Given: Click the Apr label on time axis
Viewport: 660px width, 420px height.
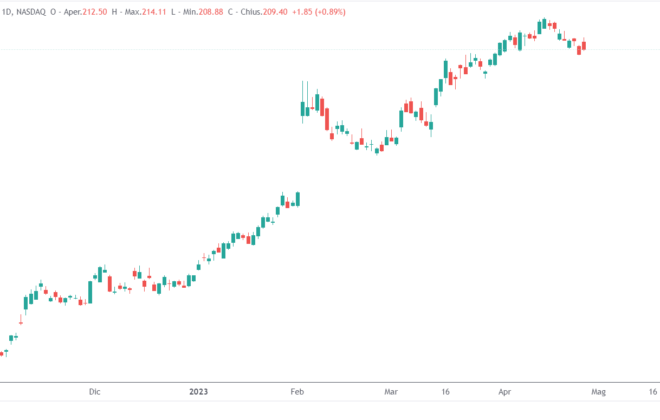Looking at the screenshot, I should (506, 393).
